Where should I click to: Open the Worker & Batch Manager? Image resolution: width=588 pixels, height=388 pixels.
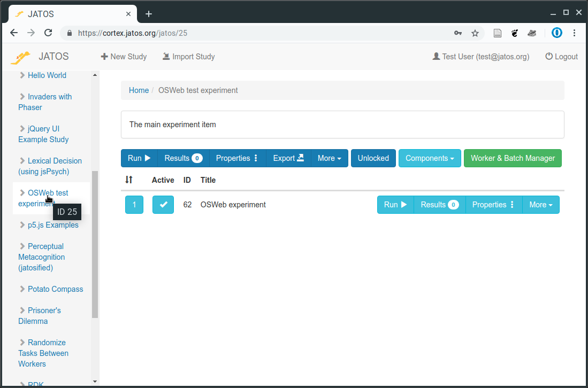[513, 158]
